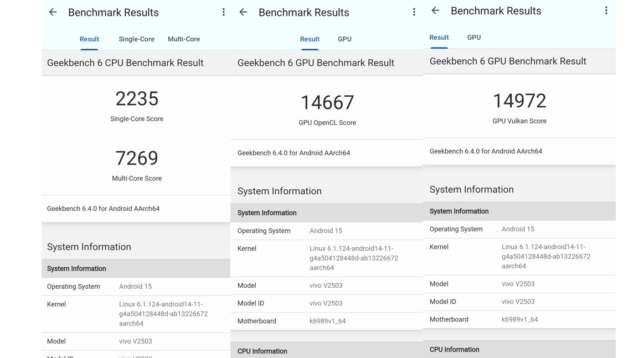Screen dimensions: 644x358
Task: Click the Multi-Core Score label
Action: coord(137,178)
